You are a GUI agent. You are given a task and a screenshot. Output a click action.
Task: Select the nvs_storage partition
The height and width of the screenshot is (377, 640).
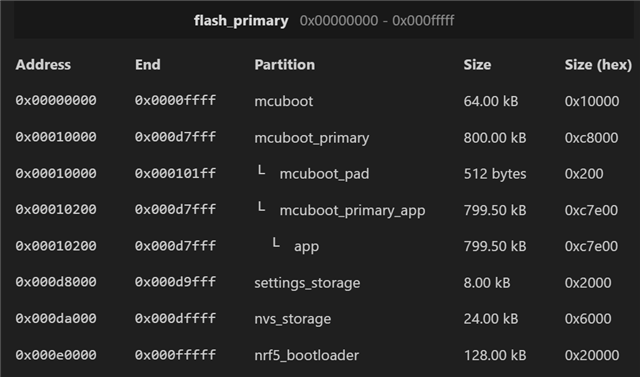tap(292, 319)
